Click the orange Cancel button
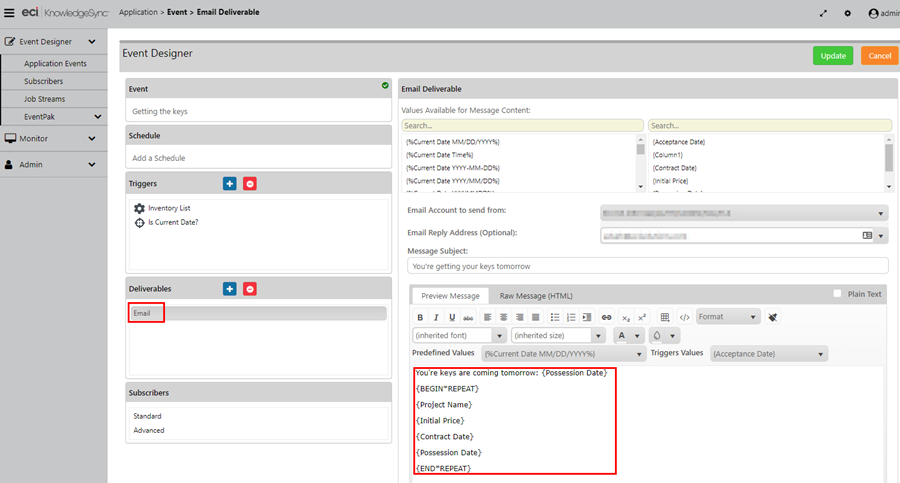 tap(879, 56)
